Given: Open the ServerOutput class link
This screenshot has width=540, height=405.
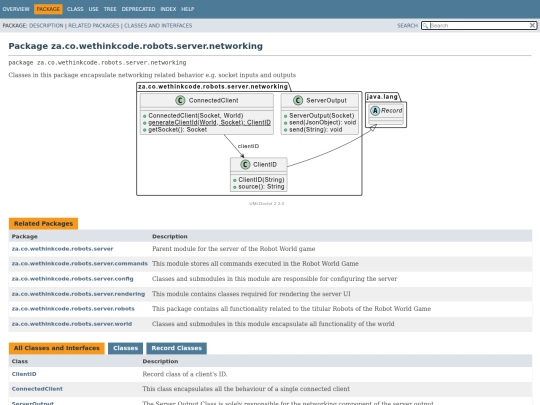Looking at the screenshot, I should [33, 403].
